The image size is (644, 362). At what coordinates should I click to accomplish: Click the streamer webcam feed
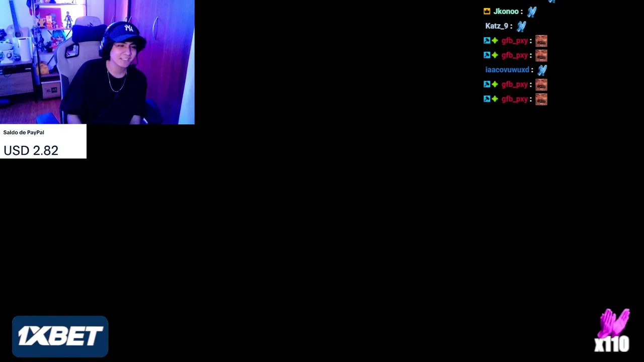(x=97, y=62)
